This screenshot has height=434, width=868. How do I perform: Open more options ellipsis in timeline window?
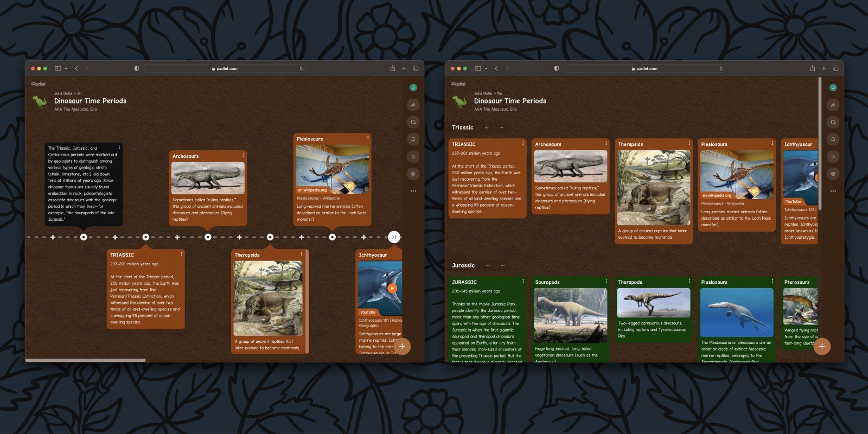(x=413, y=191)
